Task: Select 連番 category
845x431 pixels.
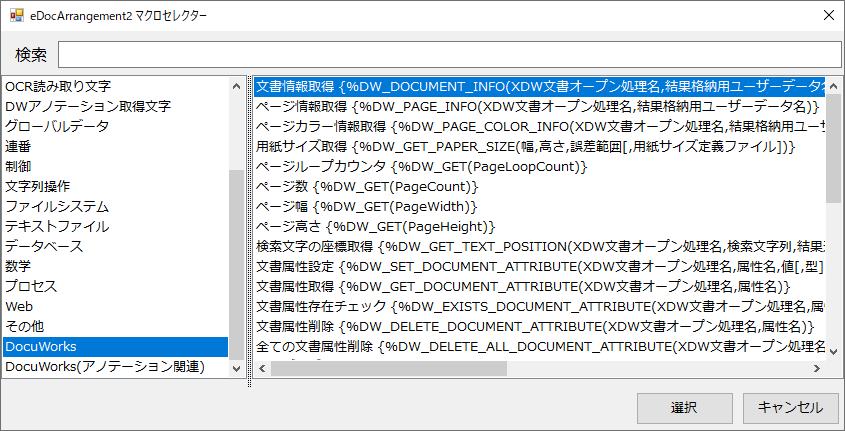Action: (116, 146)
